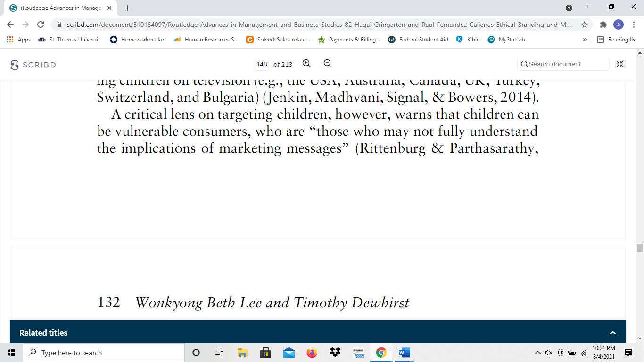Screen dimensions: 644x362
Task: Click the Related titles heading
Action: [x=43, y=333]
